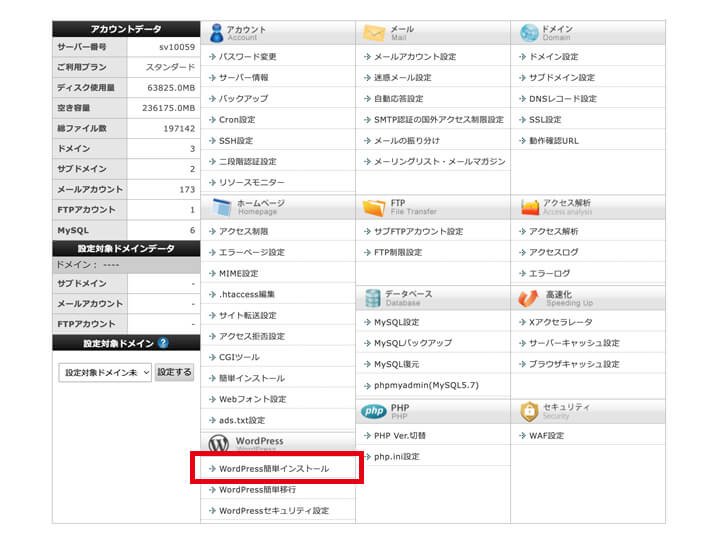Click the PHP logo icon
The image size is (720, 545).
coord(373,411)
